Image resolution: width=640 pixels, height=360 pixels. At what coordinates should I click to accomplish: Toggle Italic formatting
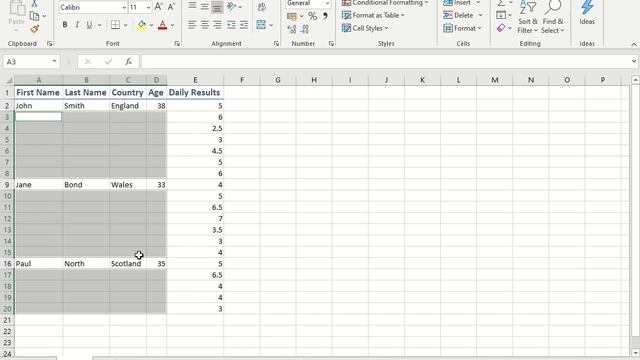point(77,25)
